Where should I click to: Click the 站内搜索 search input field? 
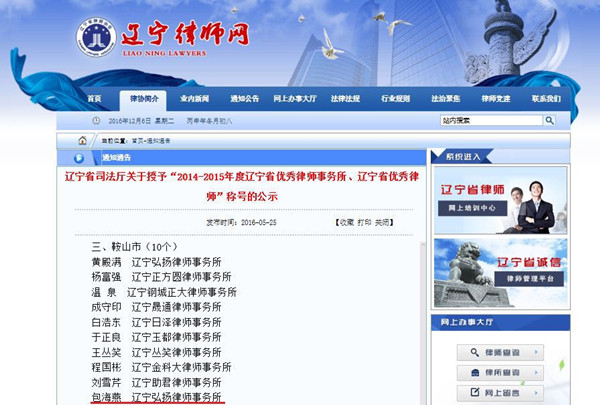489,120
